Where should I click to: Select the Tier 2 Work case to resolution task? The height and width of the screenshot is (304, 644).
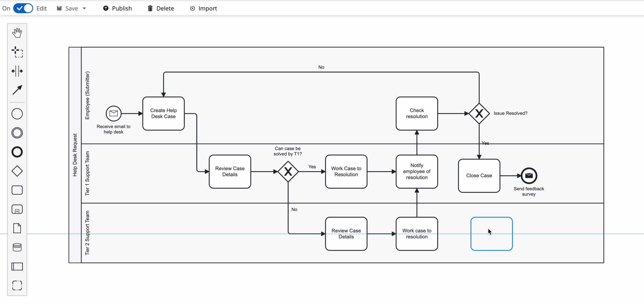coord(417,234)
